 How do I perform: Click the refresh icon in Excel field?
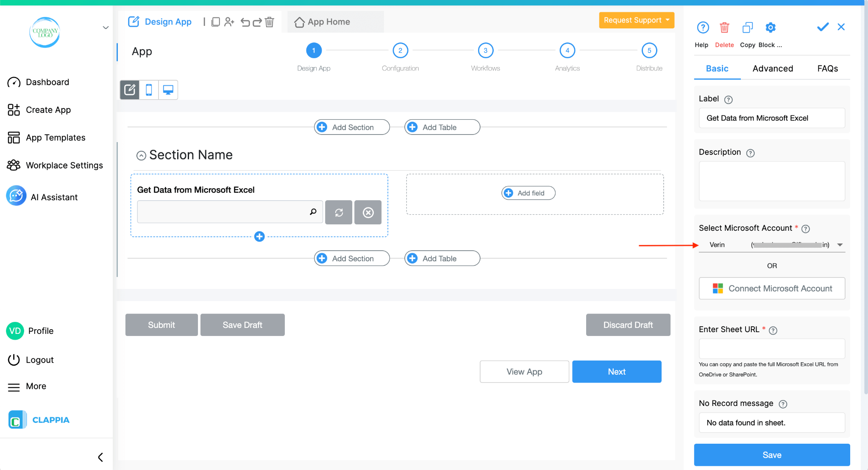click(x=339, y=213)
